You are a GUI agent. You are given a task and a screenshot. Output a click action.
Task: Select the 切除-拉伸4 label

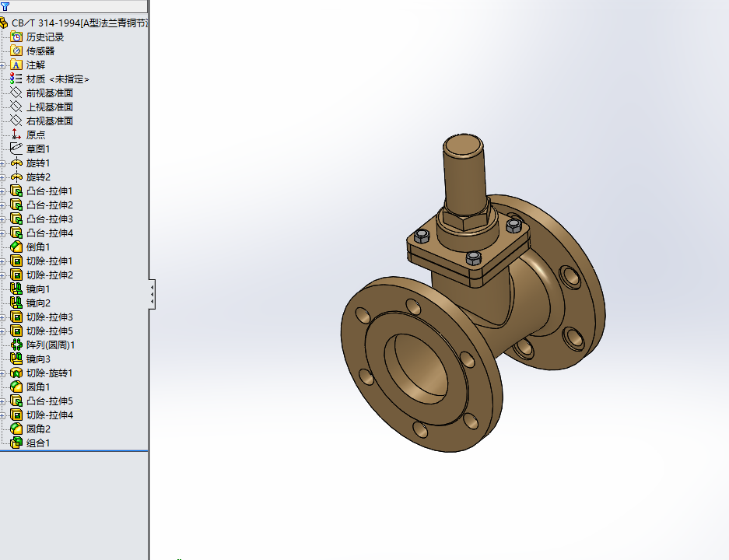50,415
